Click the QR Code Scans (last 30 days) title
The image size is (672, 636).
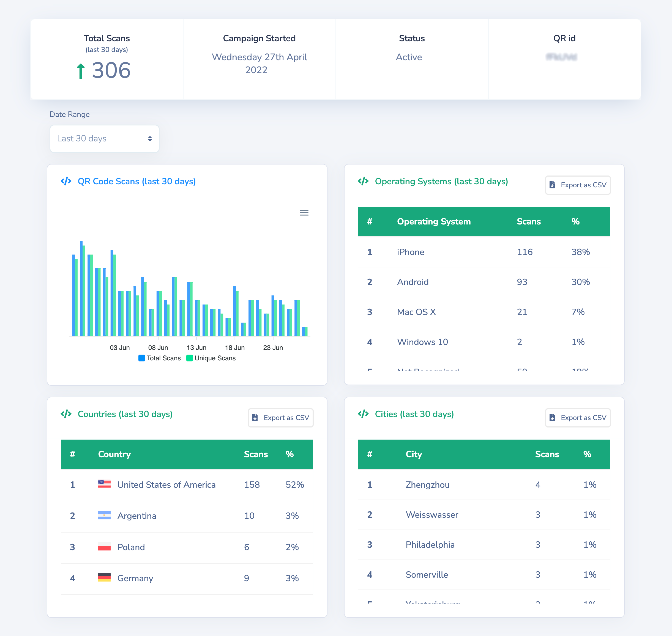137,181
